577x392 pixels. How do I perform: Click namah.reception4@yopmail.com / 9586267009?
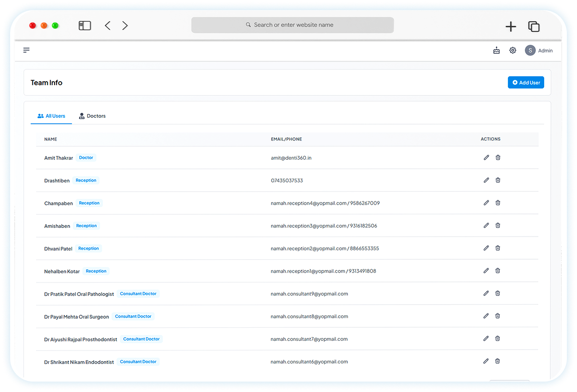tap(325, 203)
